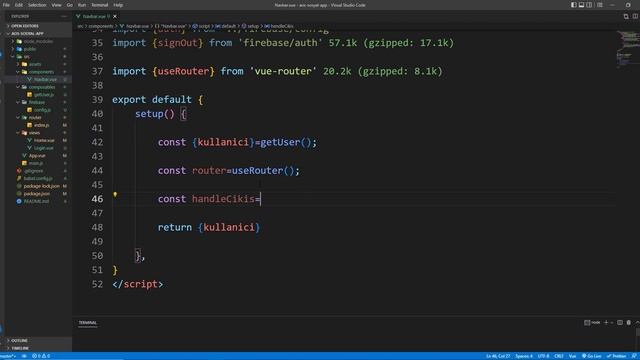Expand the Timeline section
Viewport: 640px width, 360px height.
(38, 348)
